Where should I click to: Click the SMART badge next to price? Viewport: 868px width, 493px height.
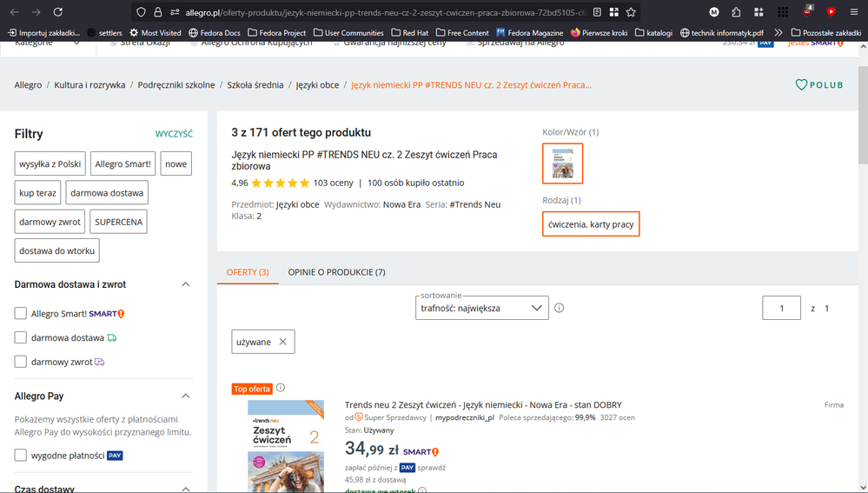tap(421, 452)
